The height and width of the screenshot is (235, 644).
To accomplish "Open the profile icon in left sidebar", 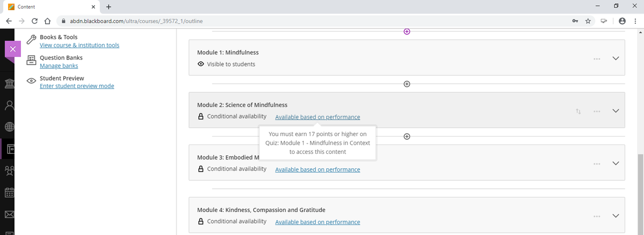I will click(x=9, y=105).
